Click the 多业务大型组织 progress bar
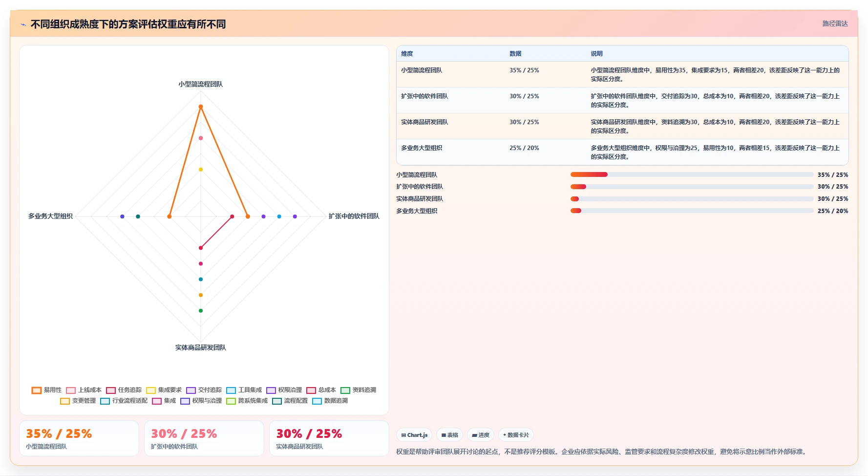The height and width of the screenshot is (476, 868). point(692,211)
